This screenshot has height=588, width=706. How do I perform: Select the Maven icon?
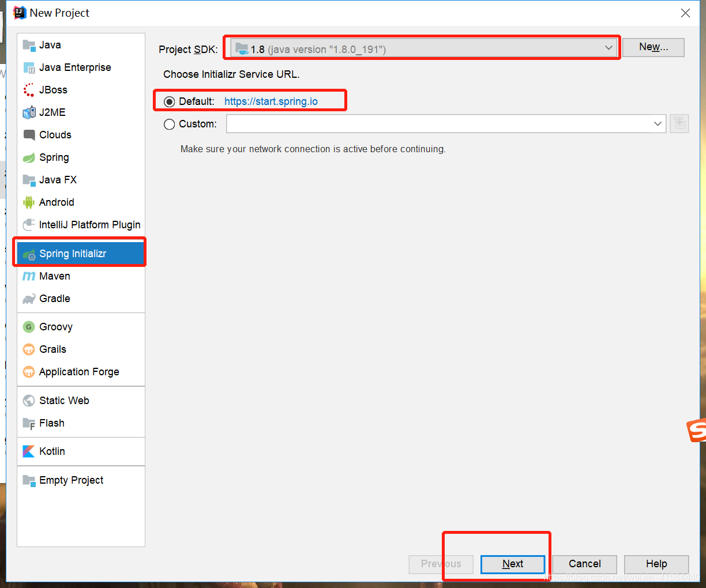pos(29,276)
